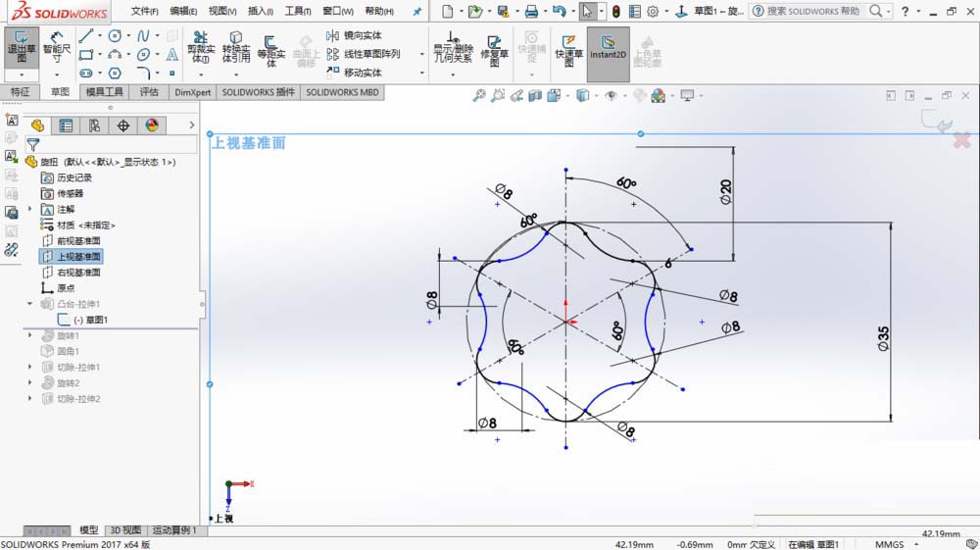This screenshot has height=550, width=980.
Task: Open the 文件 file menu
Action: pos(144,11)
